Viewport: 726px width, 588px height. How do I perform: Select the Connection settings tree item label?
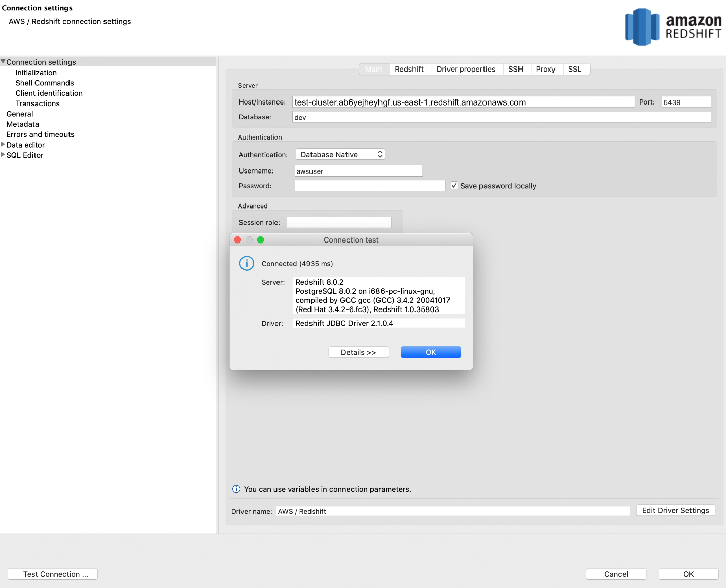tap(41, 62)
